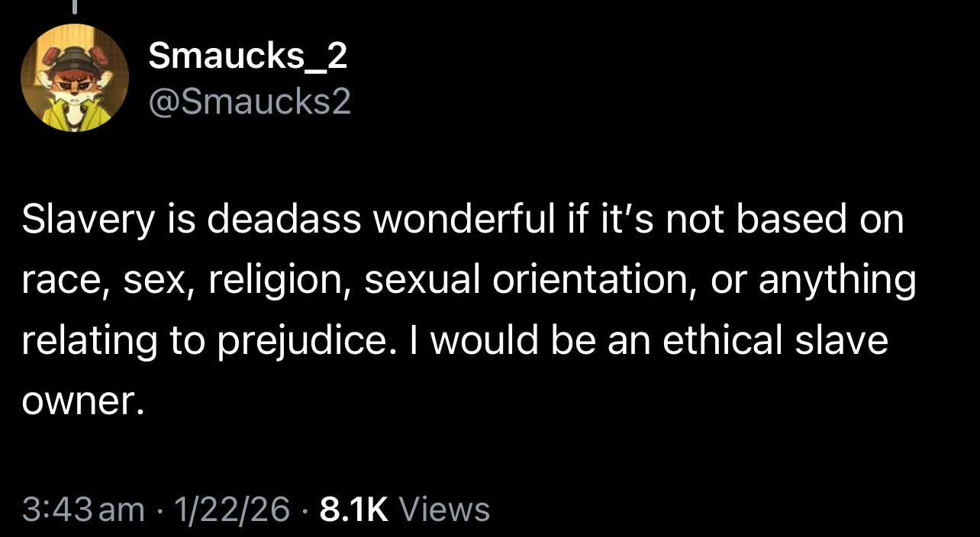980x537 pixels.
Task: Click the thread connector line above avatar
Action: [74, 8]
